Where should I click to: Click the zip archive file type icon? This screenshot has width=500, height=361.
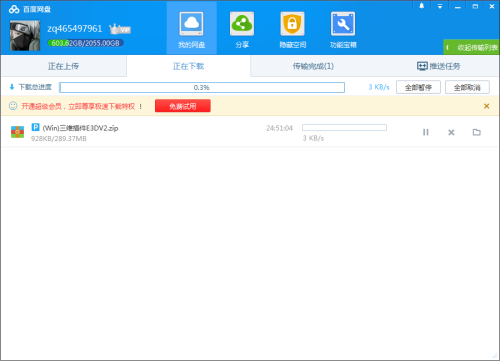coord(17,132)
